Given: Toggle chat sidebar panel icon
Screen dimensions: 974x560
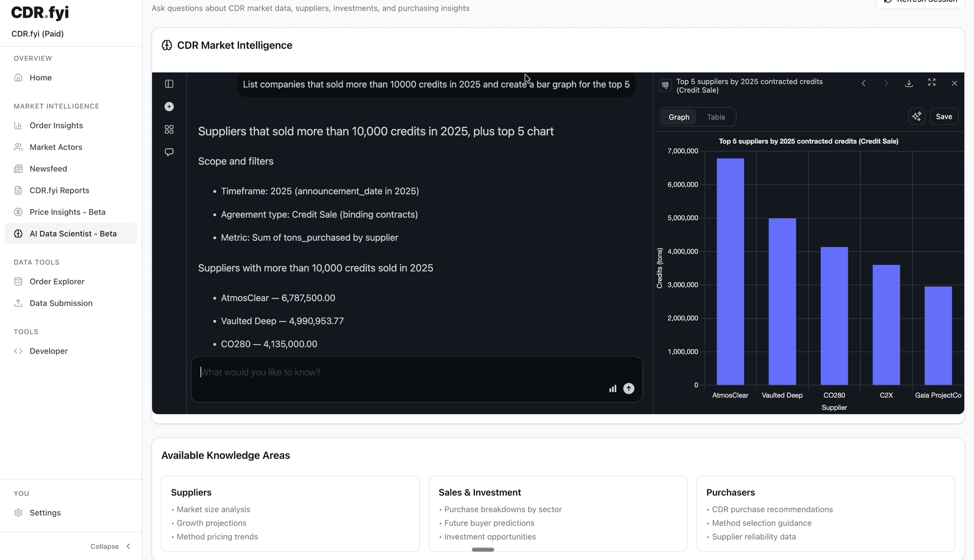Looking at the screenshot, I should click(169, 84).
